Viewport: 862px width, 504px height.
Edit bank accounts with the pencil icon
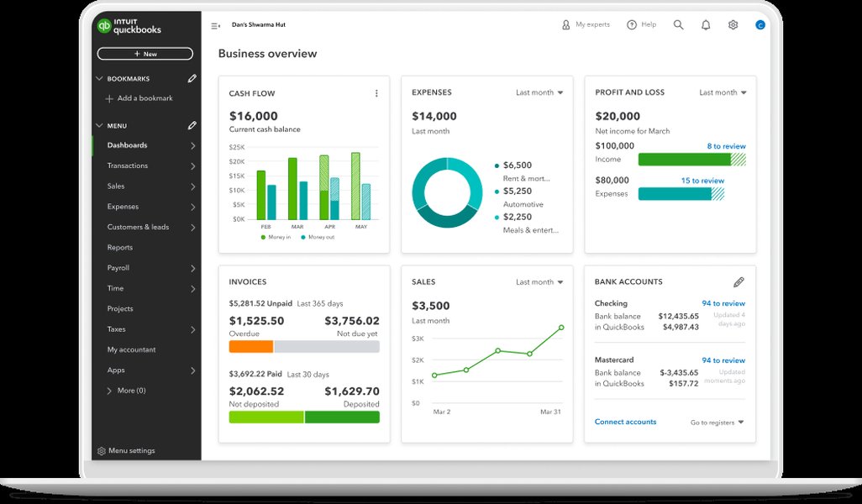(x=739, y=281)
